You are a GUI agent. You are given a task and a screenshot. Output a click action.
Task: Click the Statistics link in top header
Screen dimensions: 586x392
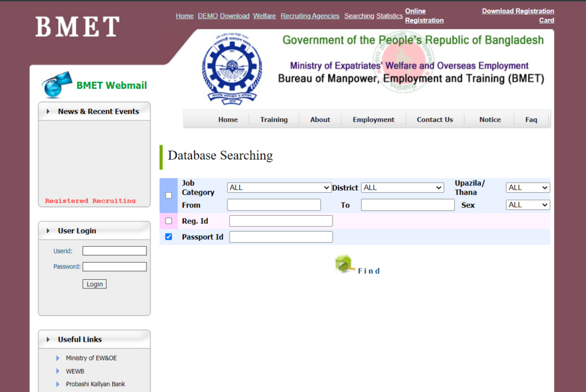click(389, 15)
